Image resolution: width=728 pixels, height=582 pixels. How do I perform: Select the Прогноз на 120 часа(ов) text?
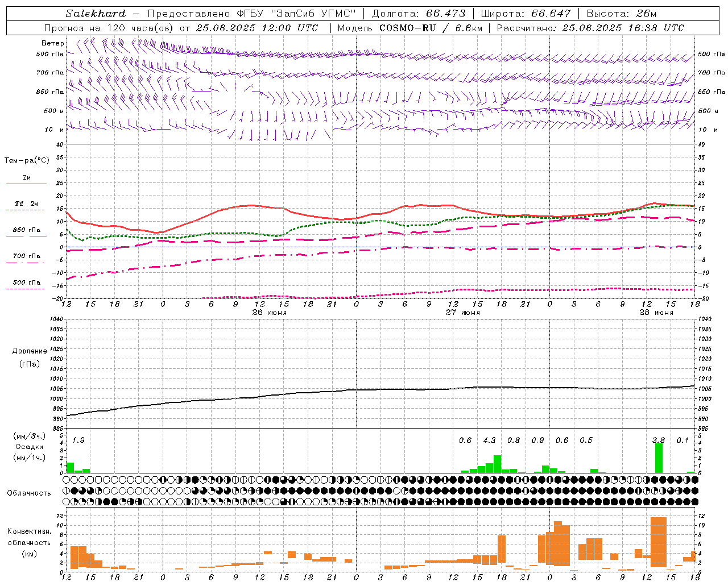(109, 28)
